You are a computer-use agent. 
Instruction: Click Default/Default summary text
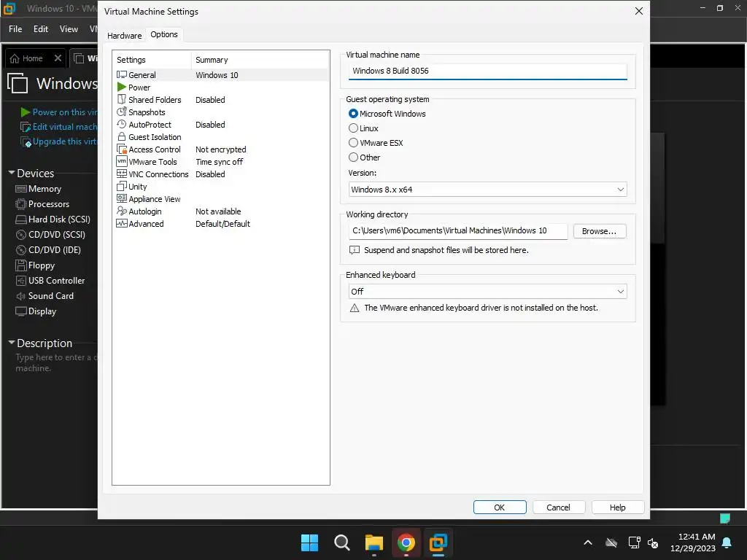pyautogui.click(x=222, y=224)
